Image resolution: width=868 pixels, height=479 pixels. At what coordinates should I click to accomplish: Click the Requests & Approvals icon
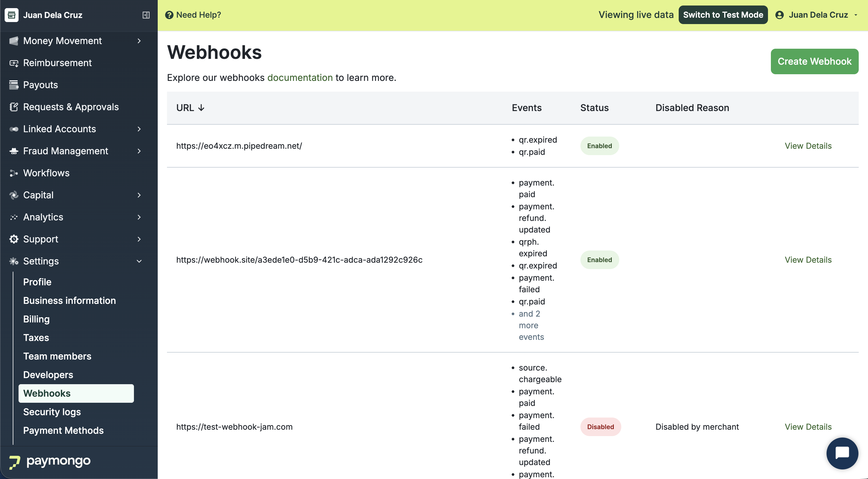pyautogui.click(x=14, y=107)
